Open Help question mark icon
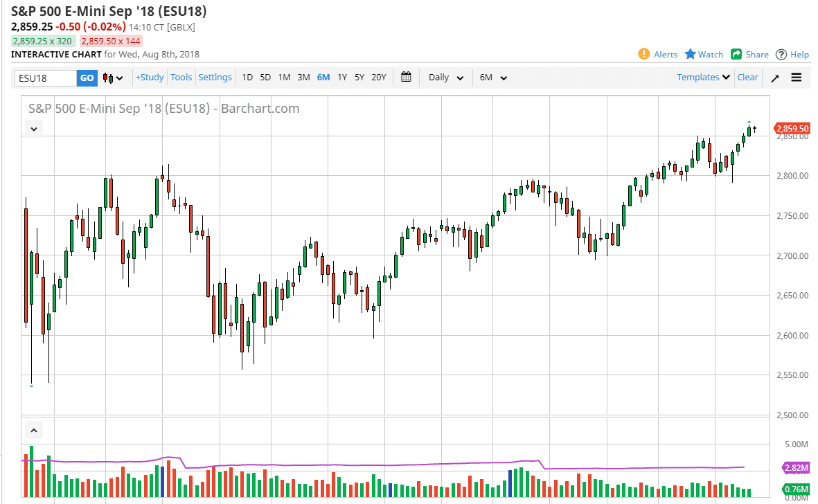This screenshot has height=504, width=818. coord(781,54)
